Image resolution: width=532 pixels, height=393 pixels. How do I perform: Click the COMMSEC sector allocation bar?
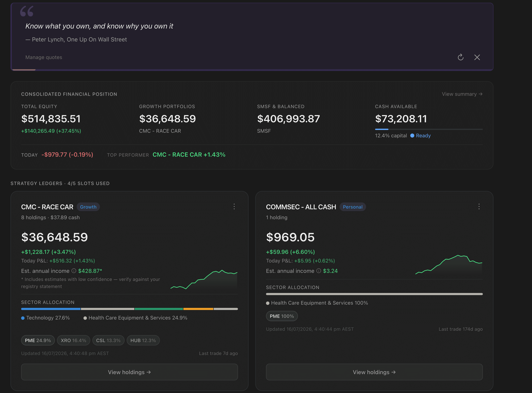click(x=374, y=294)
